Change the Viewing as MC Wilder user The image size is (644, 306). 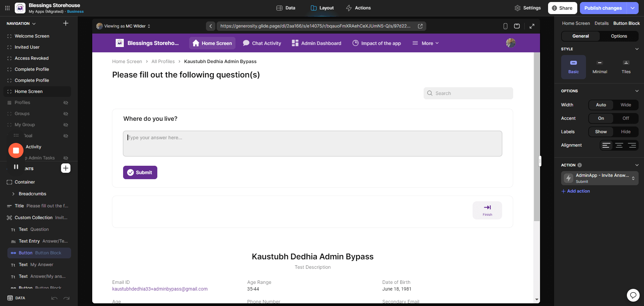coord(123,26)
